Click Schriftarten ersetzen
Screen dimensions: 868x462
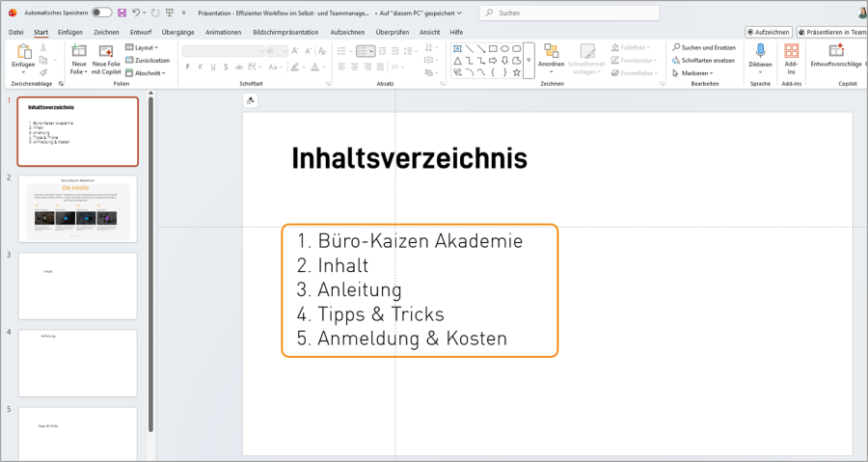[x=703, y=61]
